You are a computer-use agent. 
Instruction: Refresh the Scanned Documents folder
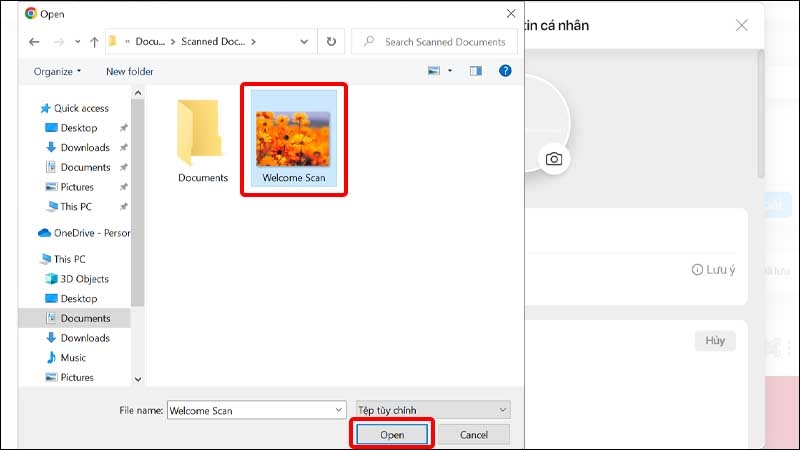(331, 42)
